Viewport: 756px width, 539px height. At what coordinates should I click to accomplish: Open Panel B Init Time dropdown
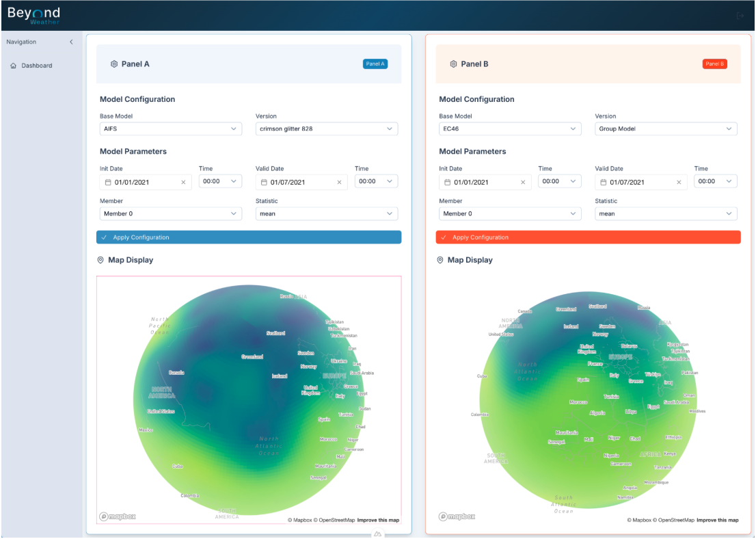point(560,181)
